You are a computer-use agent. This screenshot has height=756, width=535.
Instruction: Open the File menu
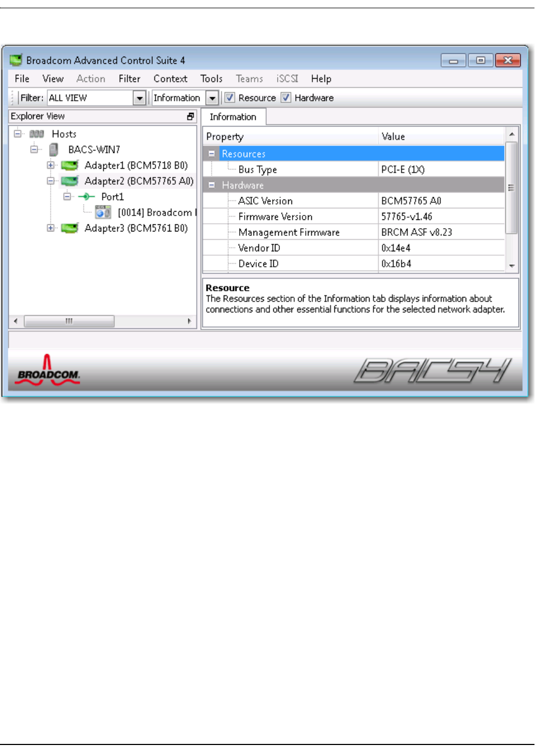click(x=22, y=79)
